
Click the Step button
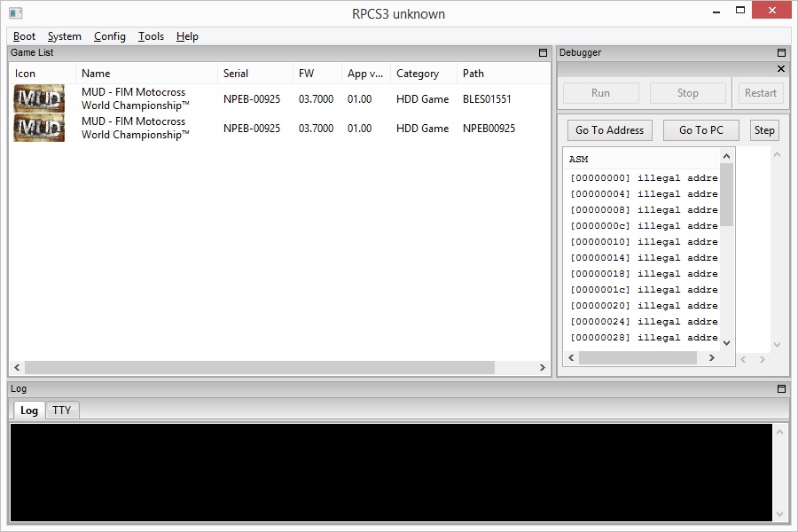click(x=764, y=130)
